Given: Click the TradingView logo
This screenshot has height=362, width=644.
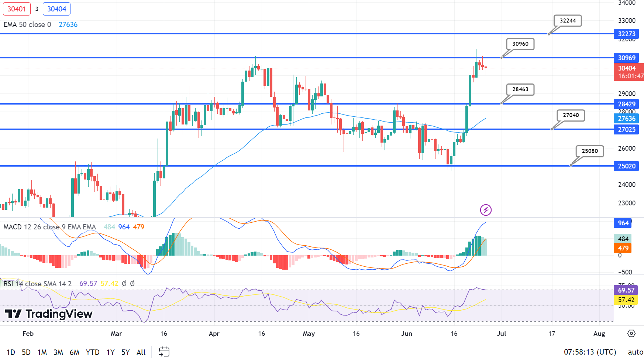Looking at the screenshot, I should (49, 314).
